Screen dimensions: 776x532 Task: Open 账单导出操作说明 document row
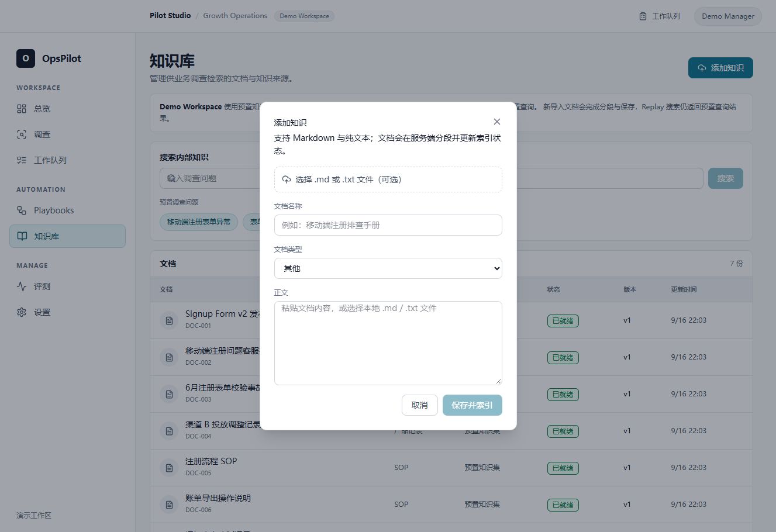pos(451,505)
